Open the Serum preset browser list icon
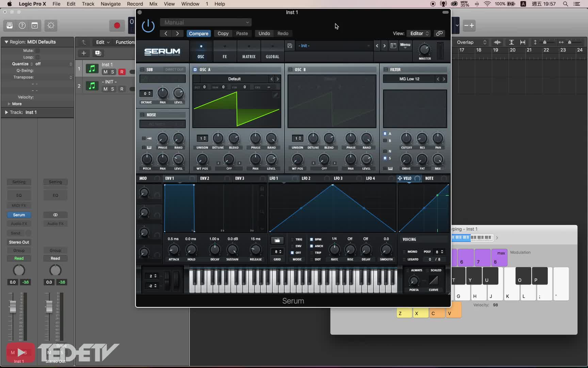Viewport: 588px width, 368px height. pyautogui.click(x=393, y=46)
